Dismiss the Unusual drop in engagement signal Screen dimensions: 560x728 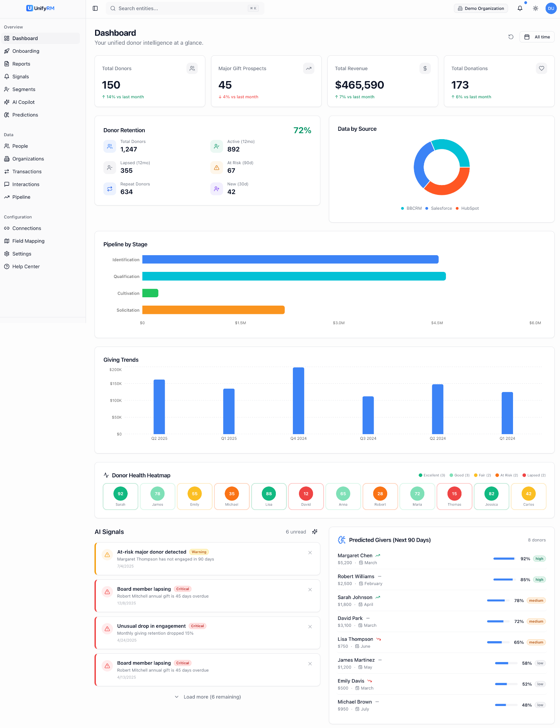tap(310, 627)
